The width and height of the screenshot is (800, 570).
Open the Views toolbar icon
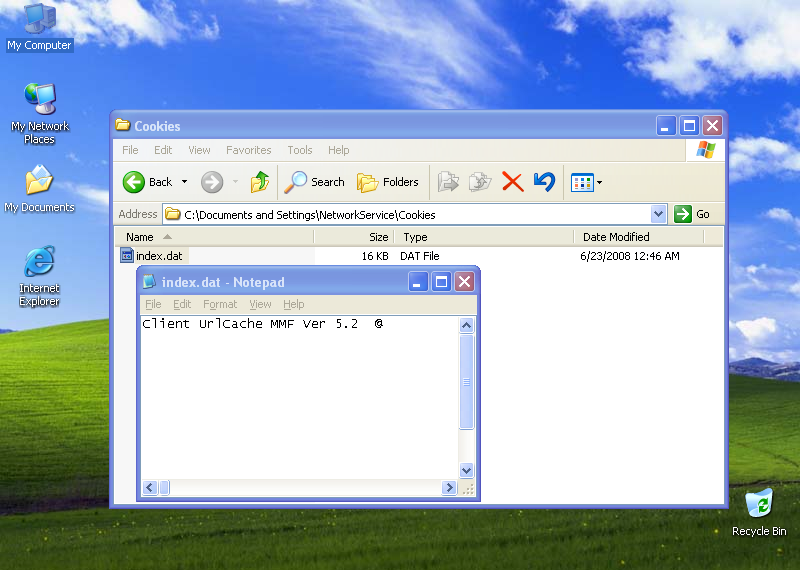[x=582, y=182]
